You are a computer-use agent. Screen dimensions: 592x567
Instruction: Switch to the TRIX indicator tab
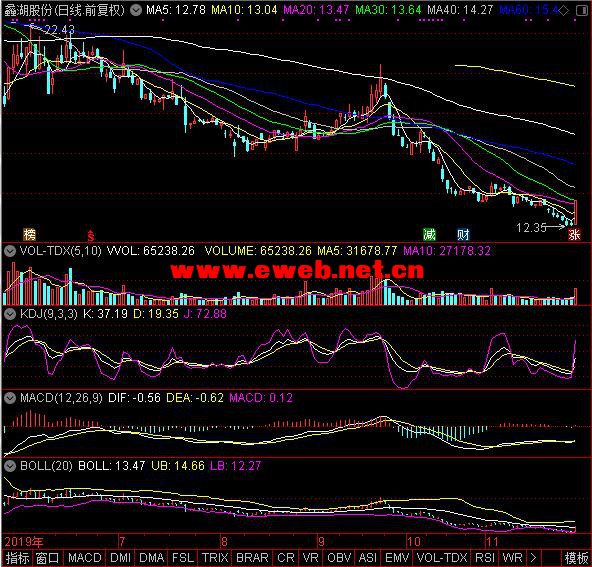215,558
